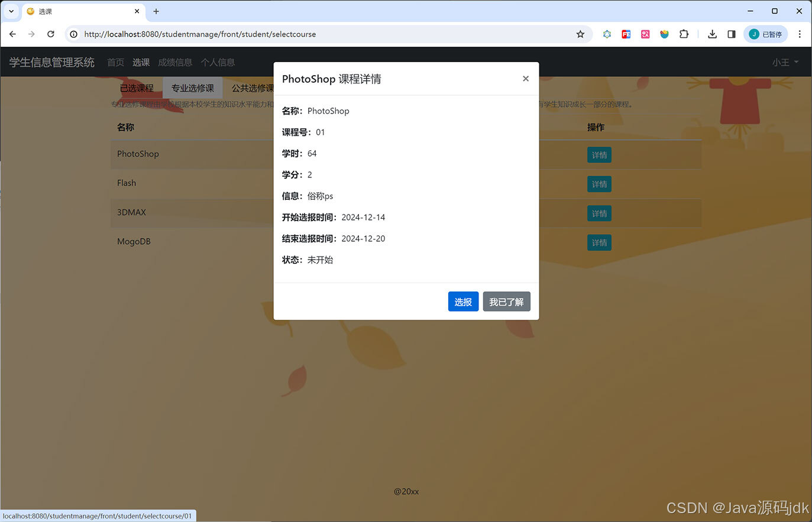Click the site information icon in the address bar
812x522 pixels.
[74, 34]
